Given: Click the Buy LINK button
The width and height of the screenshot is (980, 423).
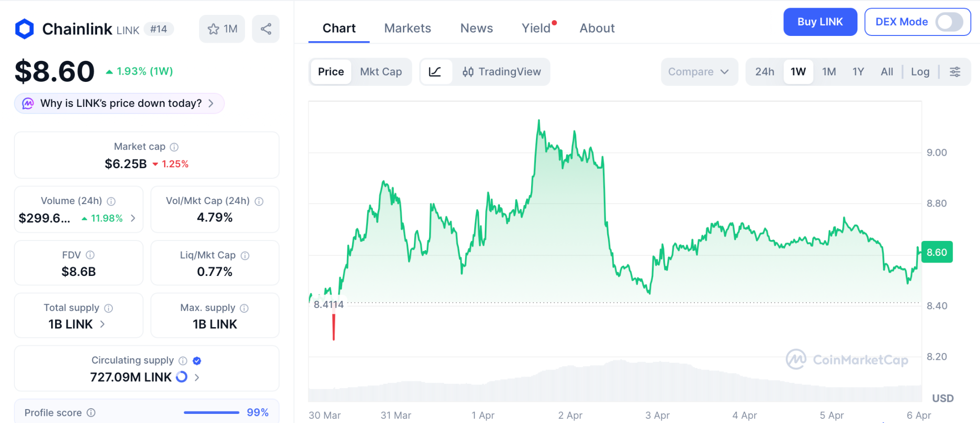Looking at the screenshot, I should [820, 22].
